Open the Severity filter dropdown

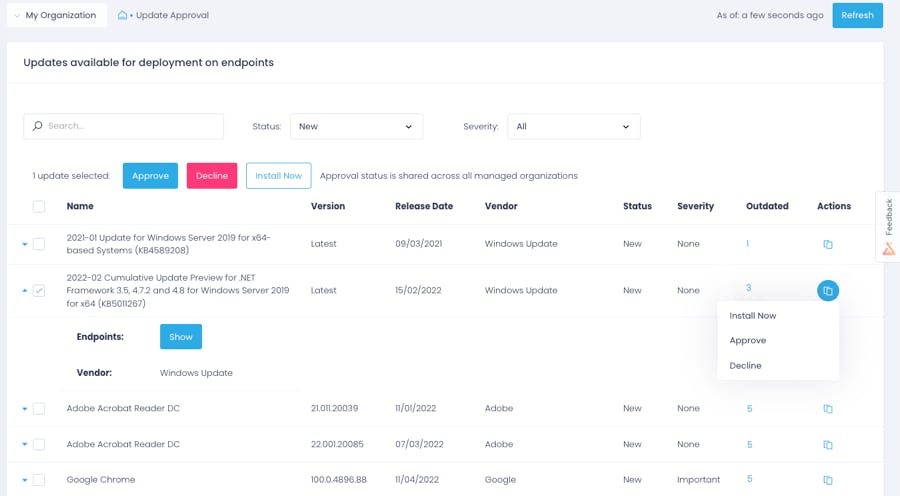pyautogui.click(x=573, y=126)
